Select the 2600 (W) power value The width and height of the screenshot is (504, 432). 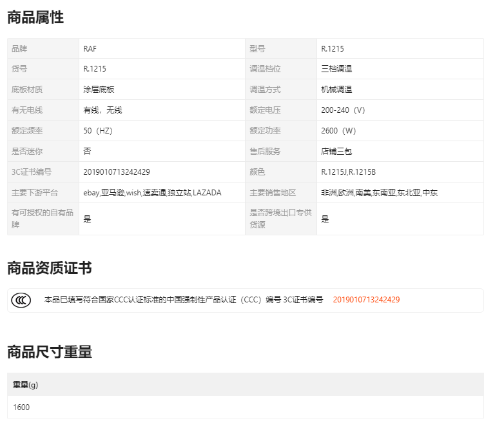click(x=338, y=131)
